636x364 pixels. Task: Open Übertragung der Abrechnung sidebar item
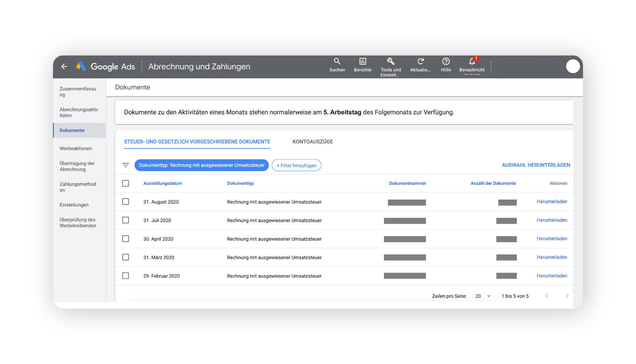pos(77,166)
